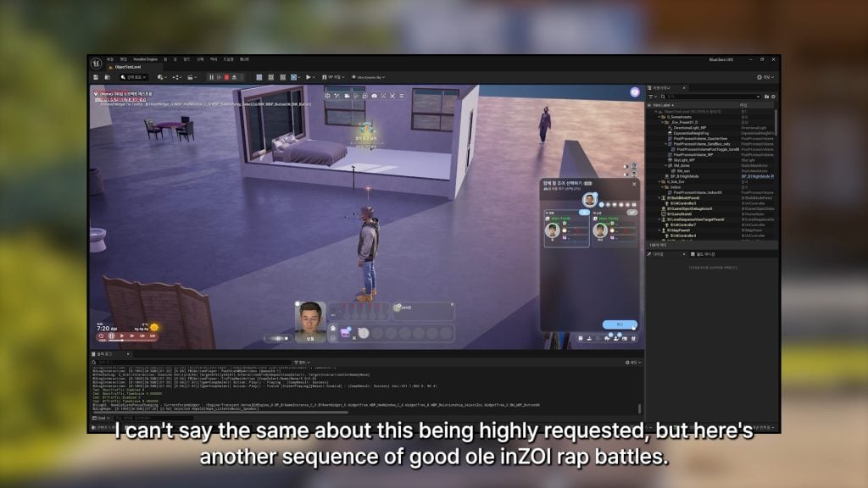868x488 pixels.
Task: Click the purple circular icon in viewport corner
Action: [x=634, y=91]
